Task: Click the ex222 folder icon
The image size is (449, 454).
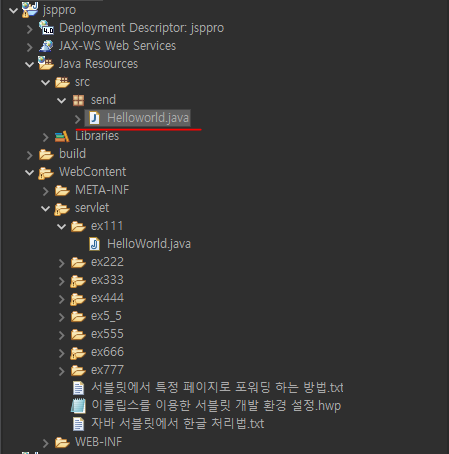Action: coord(78,262)
